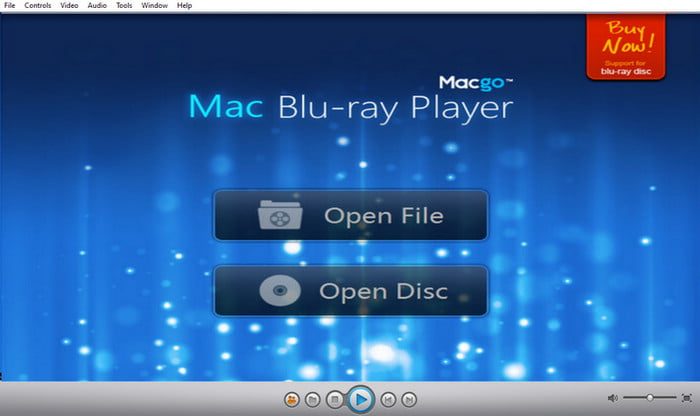
Task: Open the Tools menu
Action: click(124, 5)
